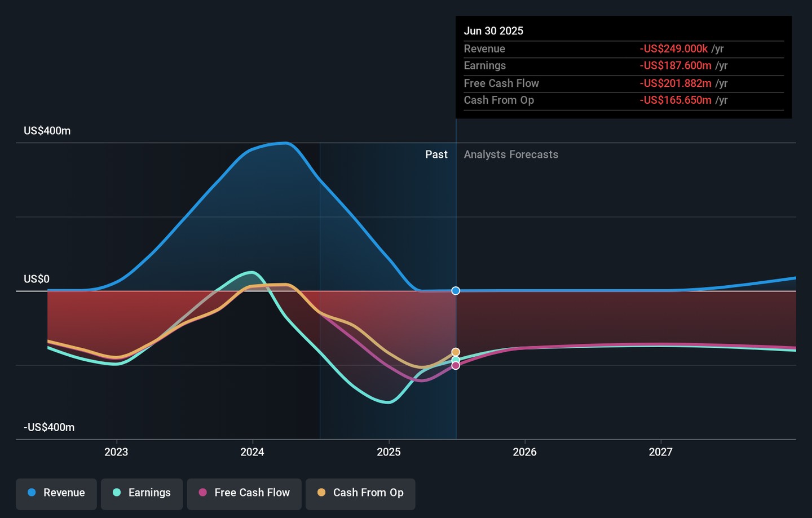Click the 2027 x-axis label
The width and height of the screenshot is (812, 518).
click(x=660, y=452)
